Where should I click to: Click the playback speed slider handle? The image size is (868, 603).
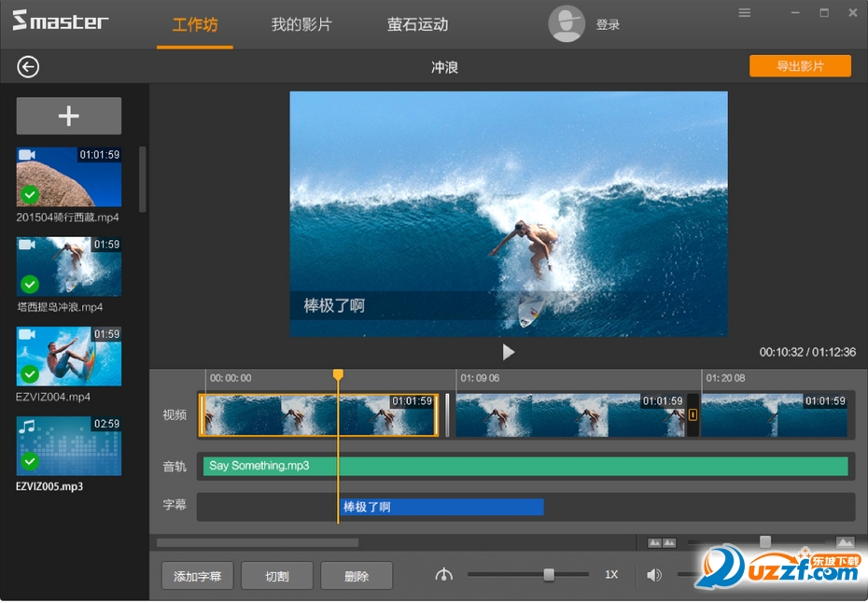coord(549,575)
